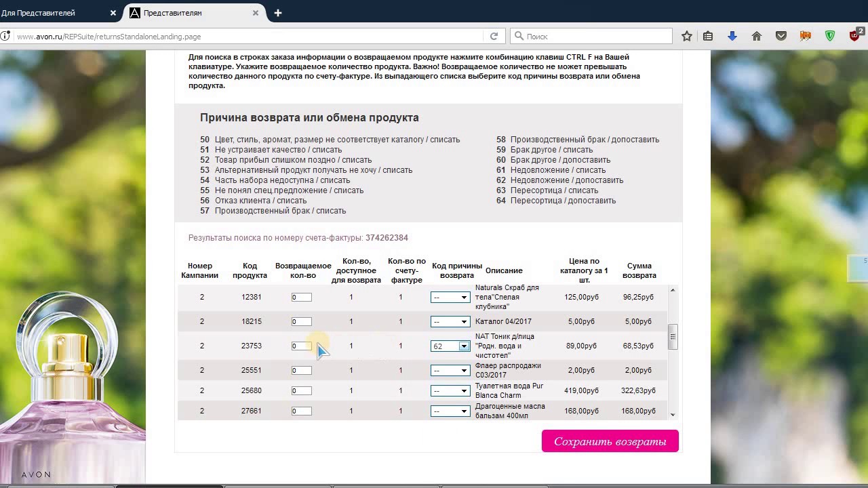Open the reason code dropdown showing 62 for product 23753
Image resolution: width=868 pixels, height=488 pixels.
coord(450,346)
